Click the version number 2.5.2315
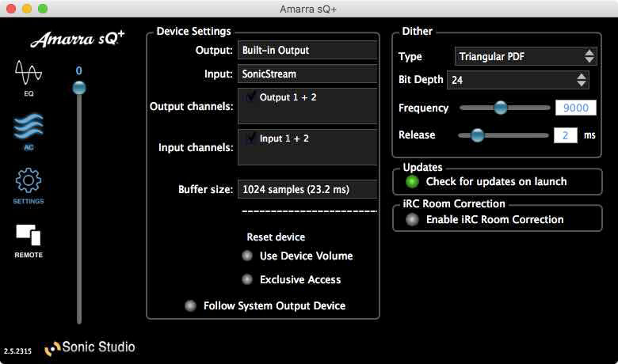 pyautogui.click(x=17, y=351)
